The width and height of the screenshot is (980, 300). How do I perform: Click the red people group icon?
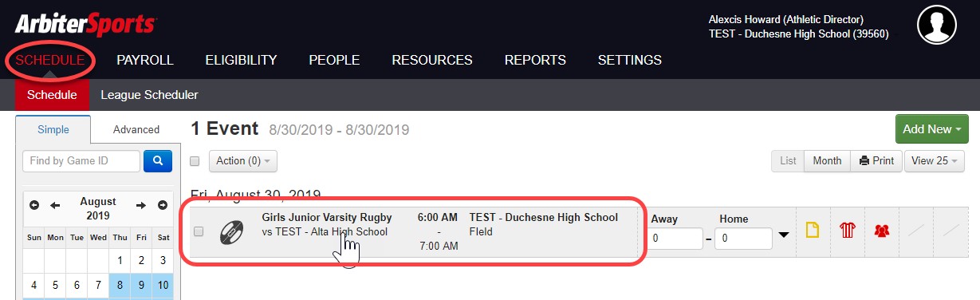tap(882, 231)
